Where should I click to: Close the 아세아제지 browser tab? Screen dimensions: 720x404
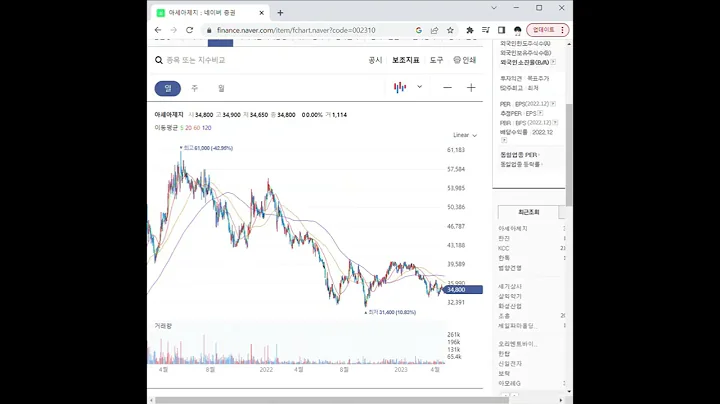tap(262, 13)
